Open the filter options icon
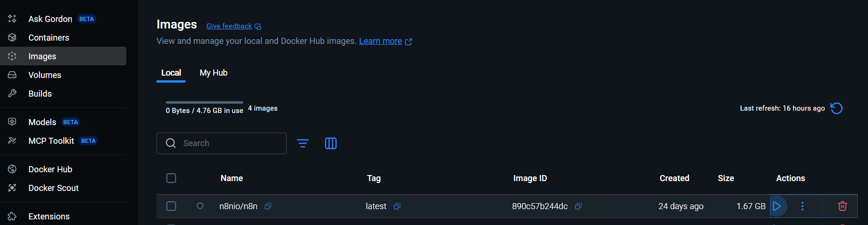Viewport: 868px width, 225px height. tap(303, 143)
